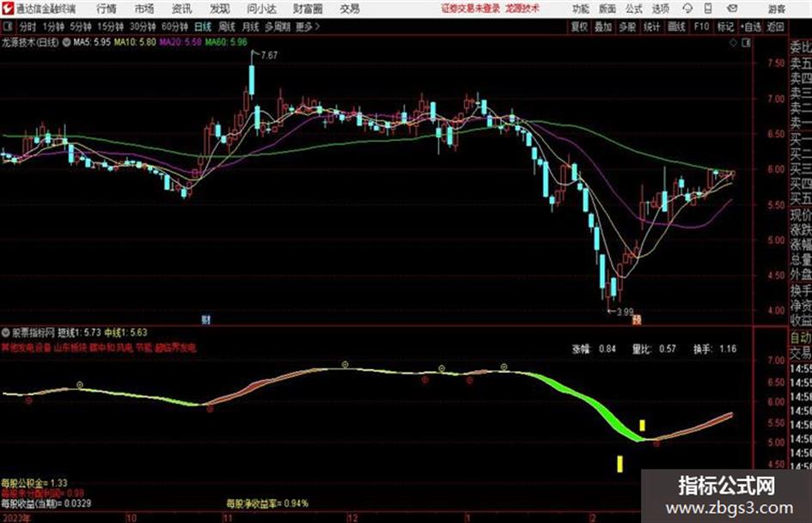
Task: Click the 龙源技术(日线) chart title
Action: pyautogui.click(x=30, y=42)
